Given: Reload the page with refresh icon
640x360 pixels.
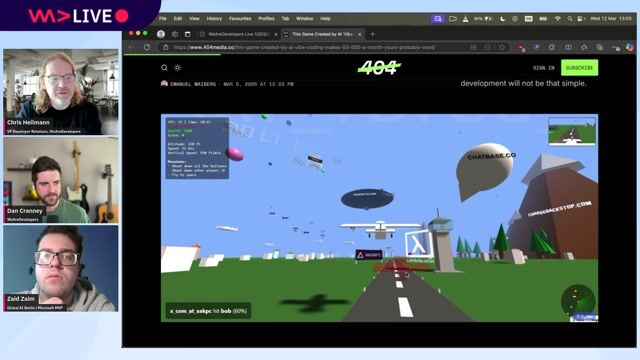Looking at the screenshot, I should [147, 47].
